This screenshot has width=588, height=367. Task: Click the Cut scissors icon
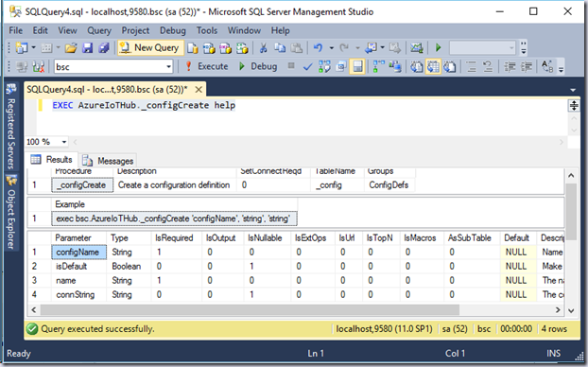pyautogui.click(x=263, y=48)
